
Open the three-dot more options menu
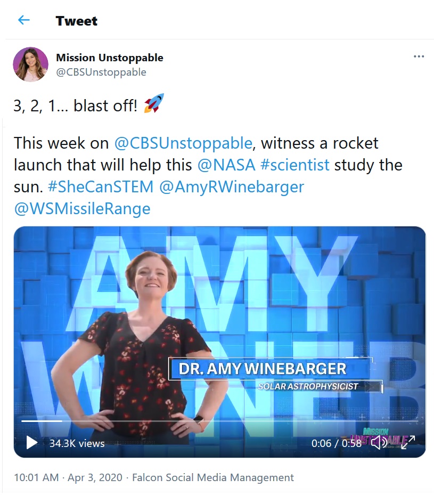click(x=419, y=56)
